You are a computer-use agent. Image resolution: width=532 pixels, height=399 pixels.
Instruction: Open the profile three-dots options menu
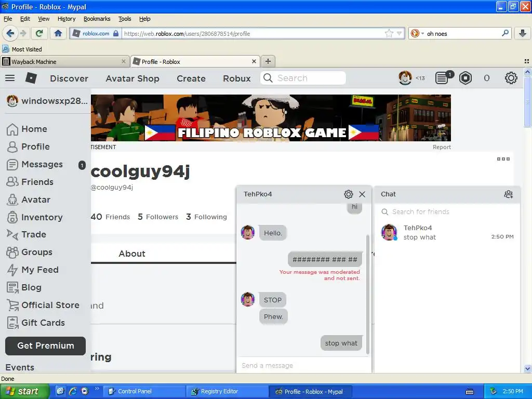click(x=503, y=159)
